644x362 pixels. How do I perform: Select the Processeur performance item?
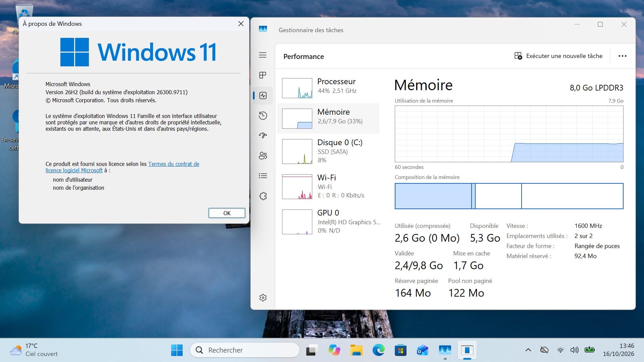pos(328,88)
